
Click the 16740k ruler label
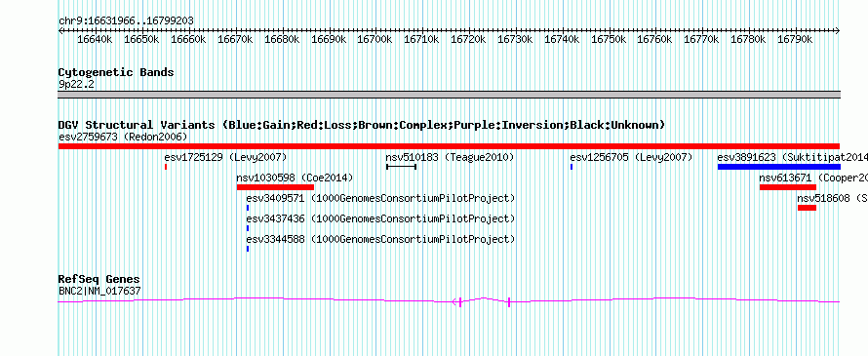coord(563,40)
